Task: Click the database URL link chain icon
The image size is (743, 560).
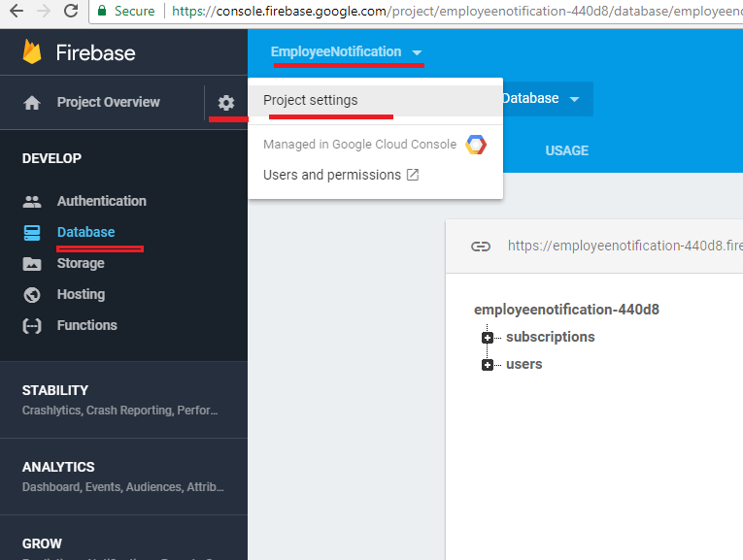Action: pos(481,247)
